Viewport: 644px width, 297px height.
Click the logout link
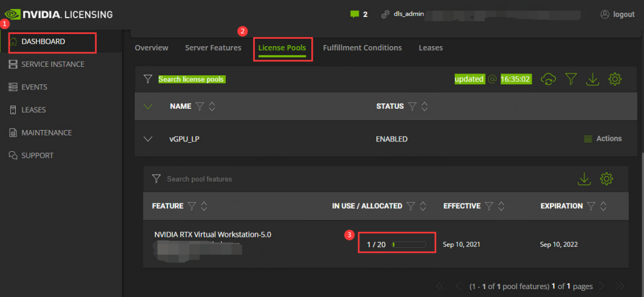tap(624, 15)
